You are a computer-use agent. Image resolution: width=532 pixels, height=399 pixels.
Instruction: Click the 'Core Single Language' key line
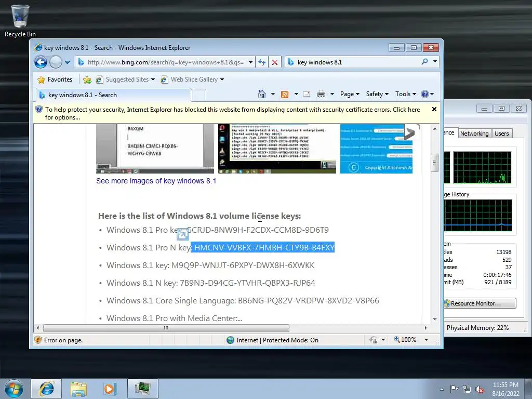pyautogui.click(x=243, y=300)
